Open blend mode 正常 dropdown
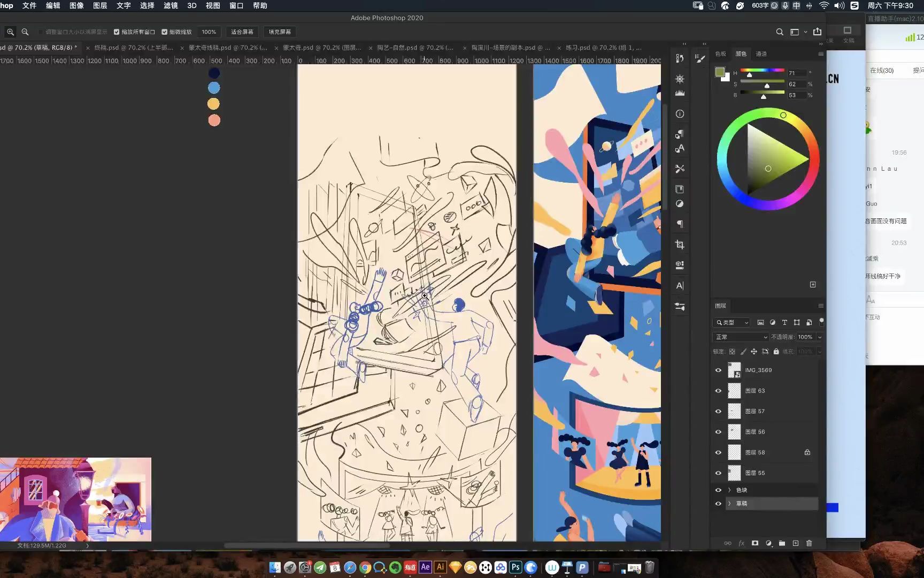924x578 pixels. click(x=741, y=337)
